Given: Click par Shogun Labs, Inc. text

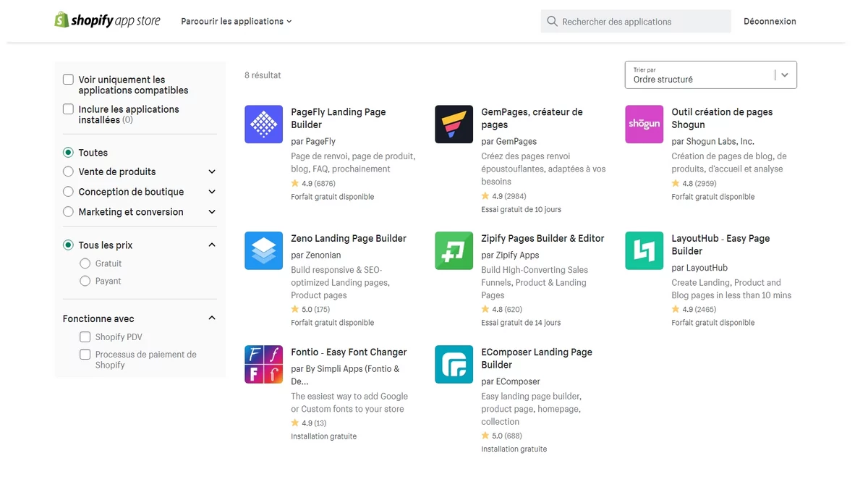Looking at the screenshot, I should (x=712, y=141).
